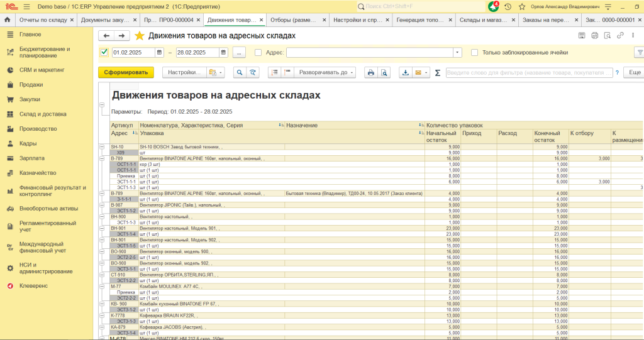Open Склад и доставка section
644x340 pixels.
[43, 114]
